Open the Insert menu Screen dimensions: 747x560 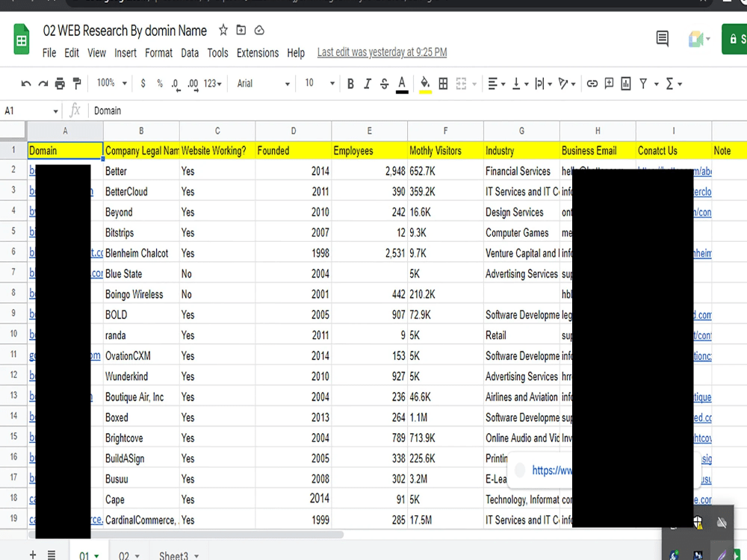pos(125,53)
